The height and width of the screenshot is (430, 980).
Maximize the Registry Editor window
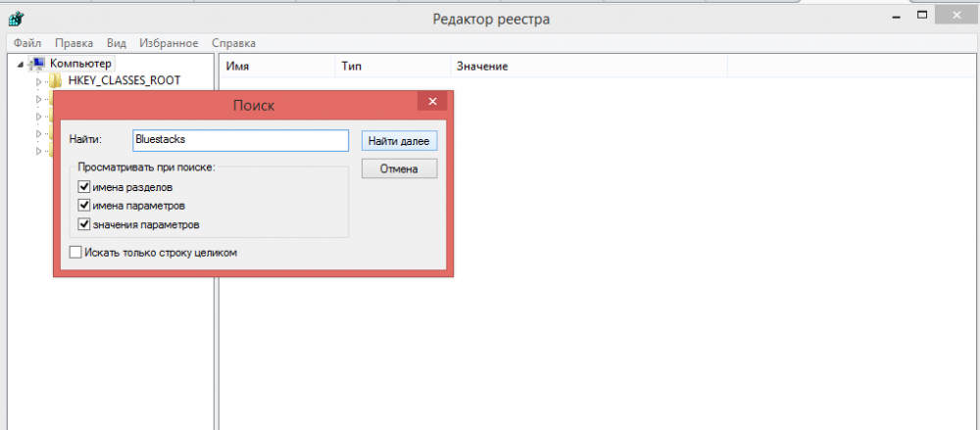921,17
